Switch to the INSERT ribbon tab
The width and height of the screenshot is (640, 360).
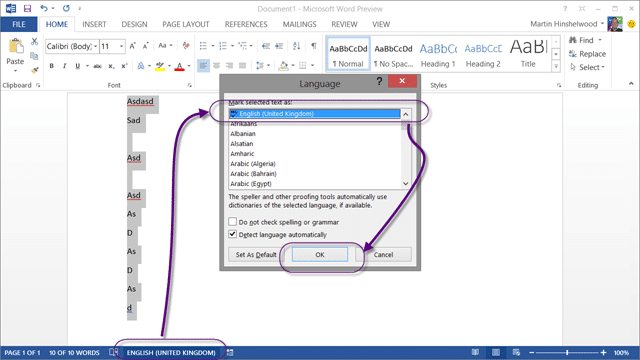94,24
